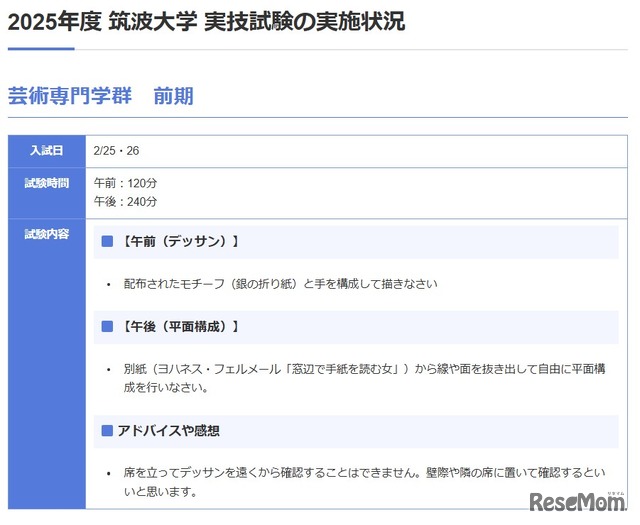Click the final line いと思います。
Viewport: 640px width, 525px height.
160,492
